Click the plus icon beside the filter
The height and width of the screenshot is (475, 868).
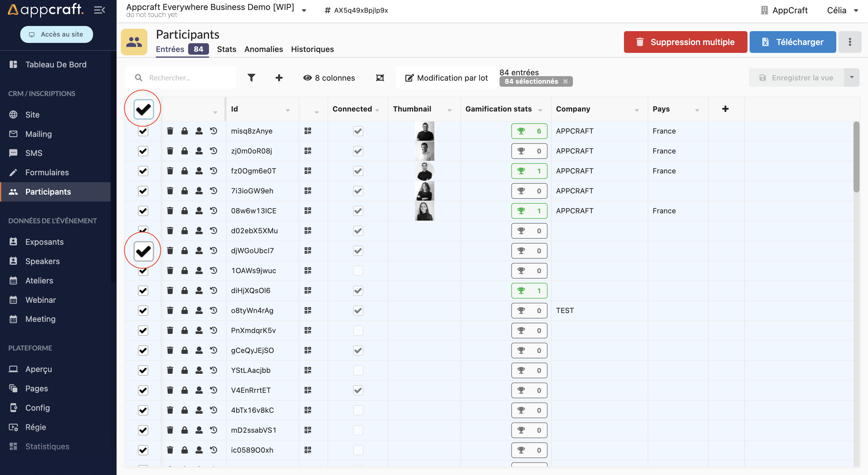click(x=279, y=78)
